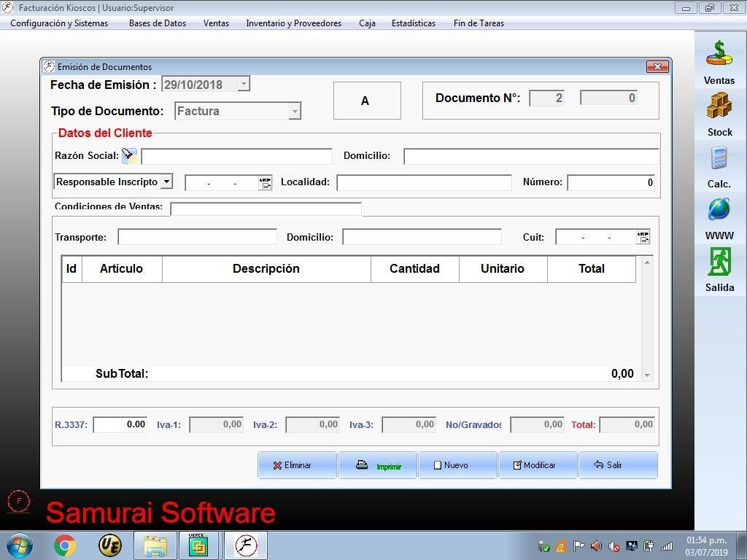Open Google Chrome from the taskbar
This screenshot has width=747, height=560.
pos(65,545)
